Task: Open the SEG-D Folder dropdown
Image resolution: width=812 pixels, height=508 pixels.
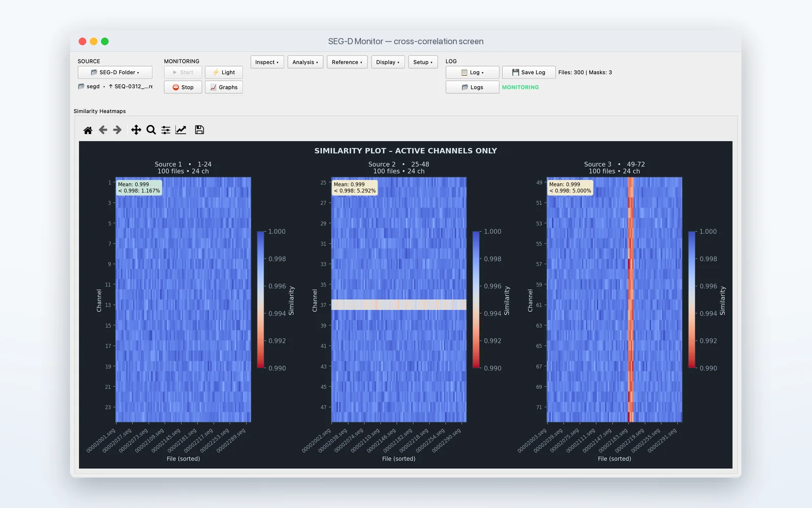Action: [x=115, y=73]
